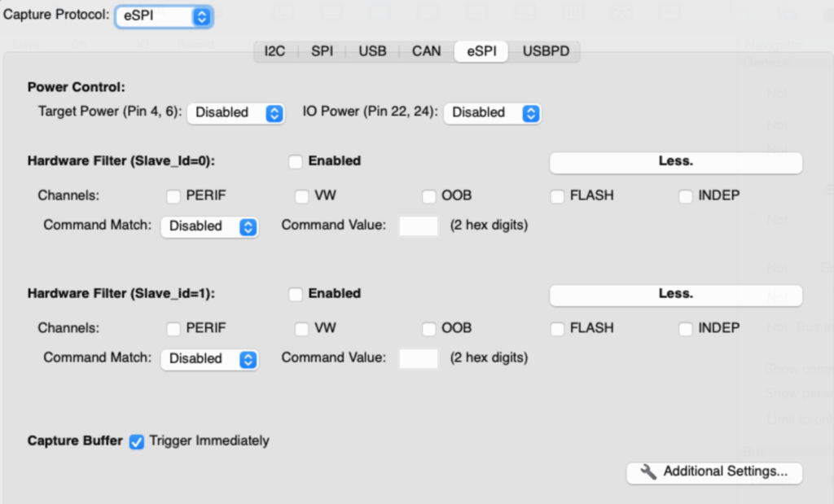Select the USB tab

tap(372, 51)
